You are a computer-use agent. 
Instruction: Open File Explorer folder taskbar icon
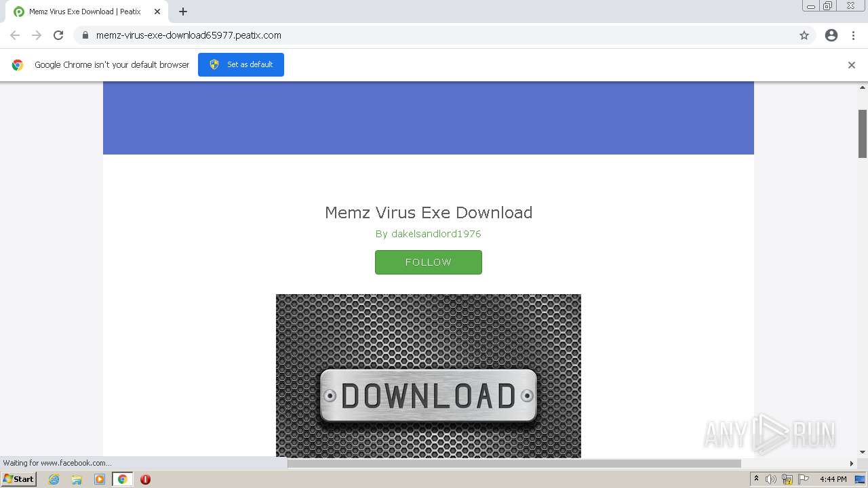77,479
